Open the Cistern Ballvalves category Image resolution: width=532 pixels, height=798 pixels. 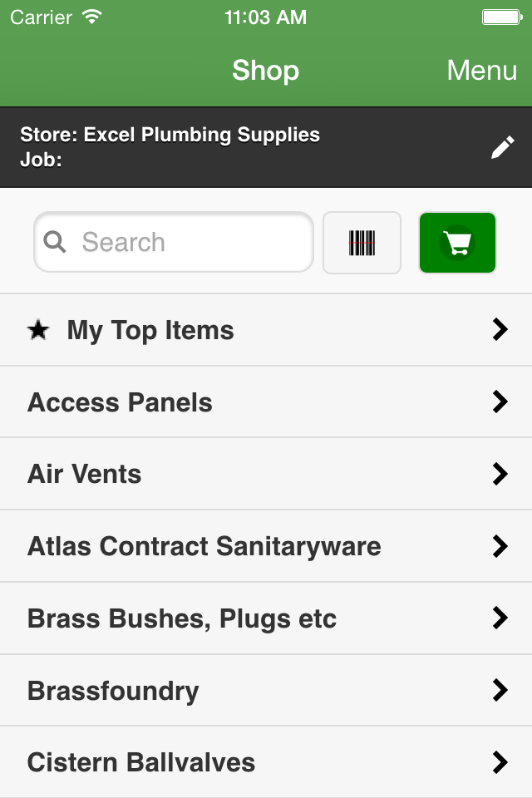(266, 762)
